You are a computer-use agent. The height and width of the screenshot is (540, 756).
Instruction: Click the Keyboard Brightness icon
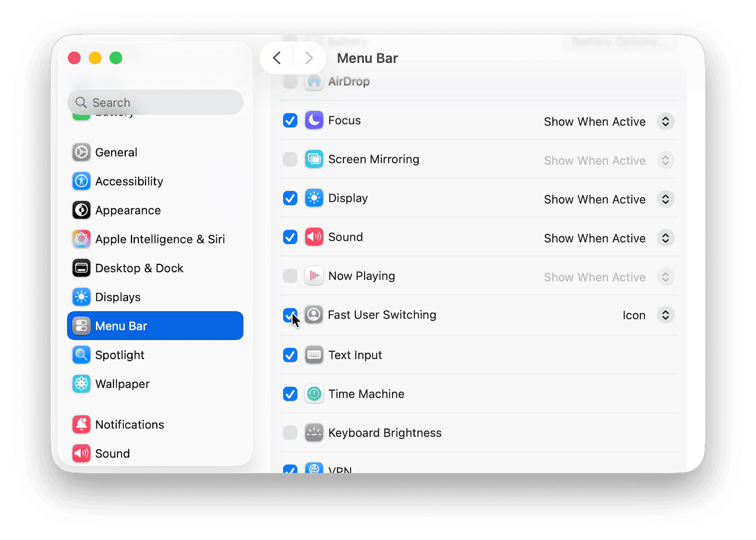point(314,432)
